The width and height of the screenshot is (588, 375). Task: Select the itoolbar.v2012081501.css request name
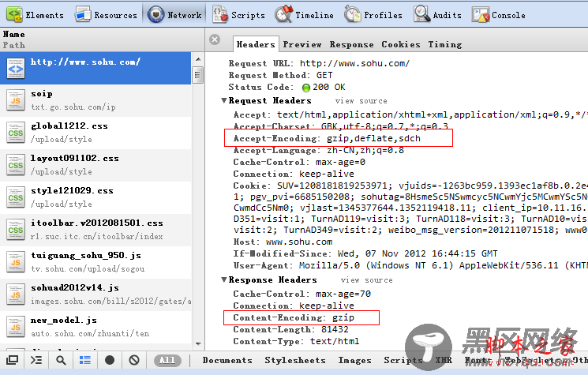point(97,223)
